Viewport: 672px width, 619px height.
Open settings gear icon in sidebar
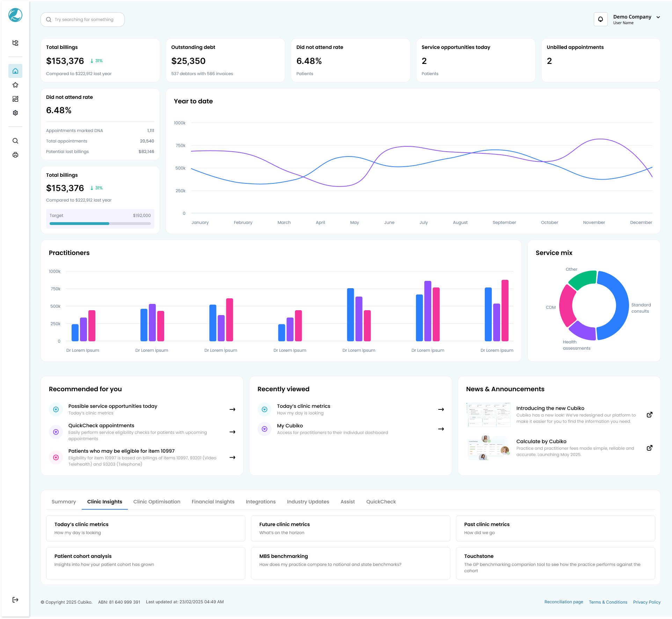15,113
